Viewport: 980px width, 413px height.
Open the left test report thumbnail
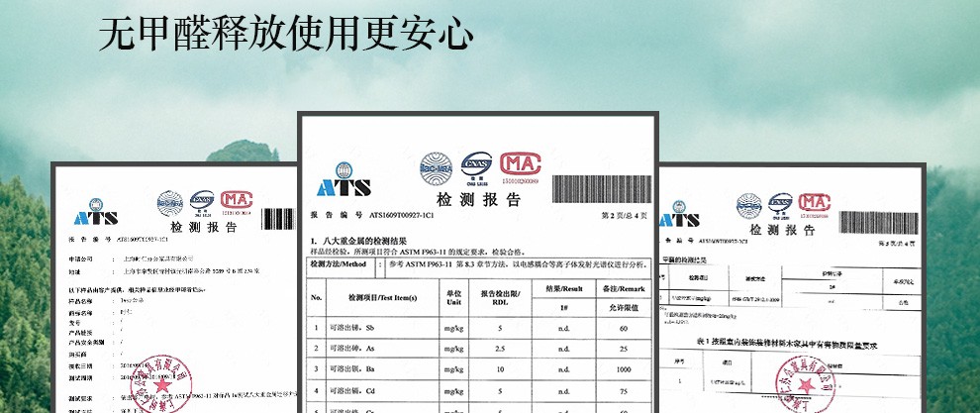[174, 287]
